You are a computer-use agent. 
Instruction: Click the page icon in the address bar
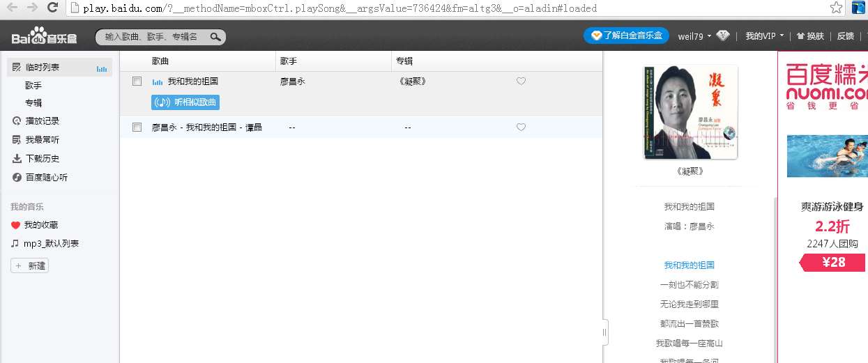coord(75,8)
